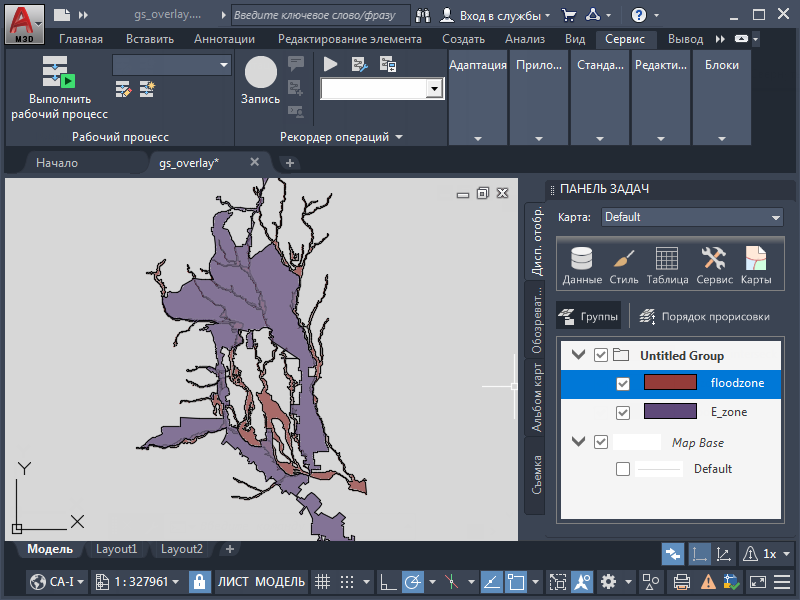800x600 pixels.
Task: Open the Карты (Maps) icon
Action: 755,265
